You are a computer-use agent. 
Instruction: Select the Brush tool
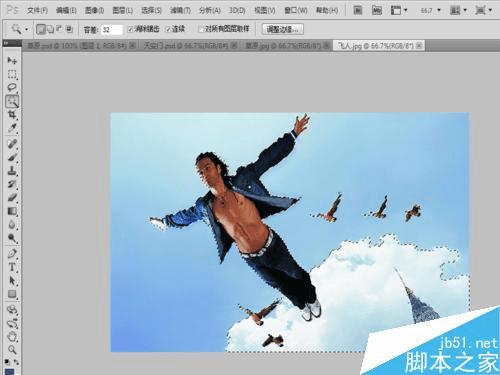(12, 157)
